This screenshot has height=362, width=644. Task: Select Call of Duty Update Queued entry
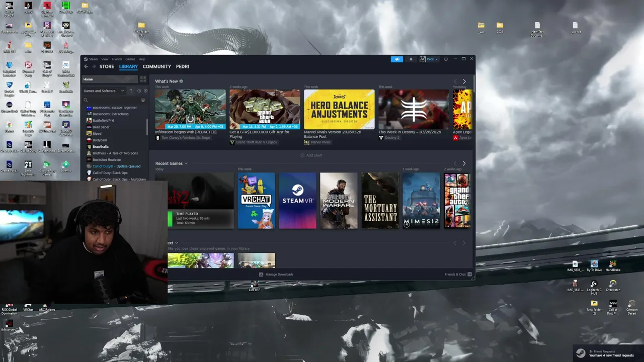[x=116, y=166]
